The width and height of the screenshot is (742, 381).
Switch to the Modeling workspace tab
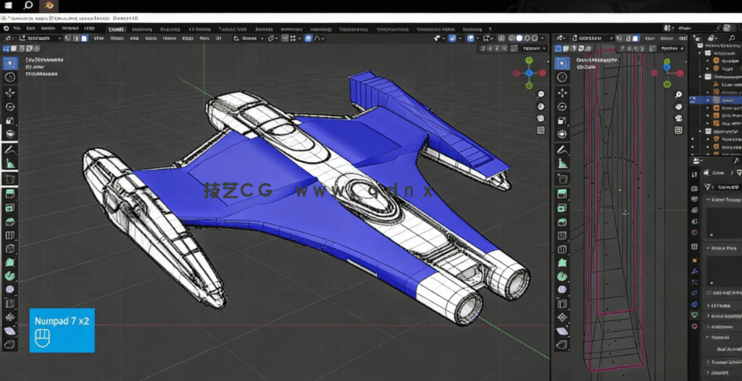142,29
